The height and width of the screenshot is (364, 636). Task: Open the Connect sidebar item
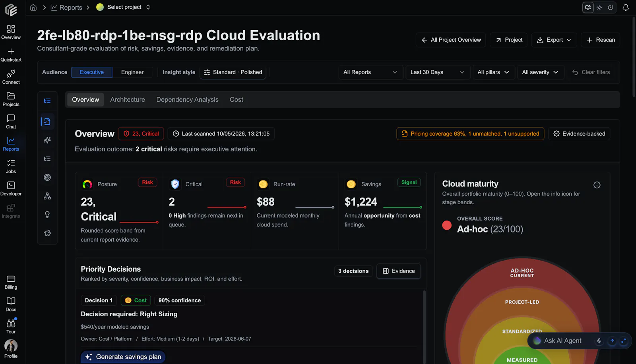[x=11, y=77]
